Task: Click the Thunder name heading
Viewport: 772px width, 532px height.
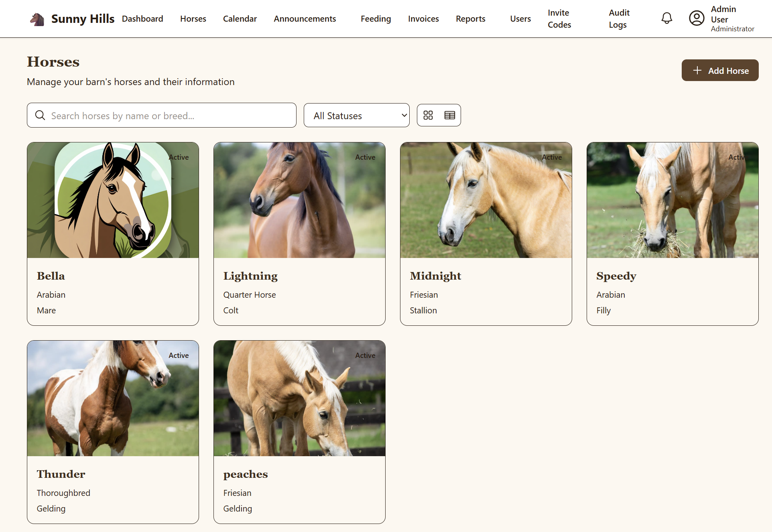Action: (x=61, y=474)
